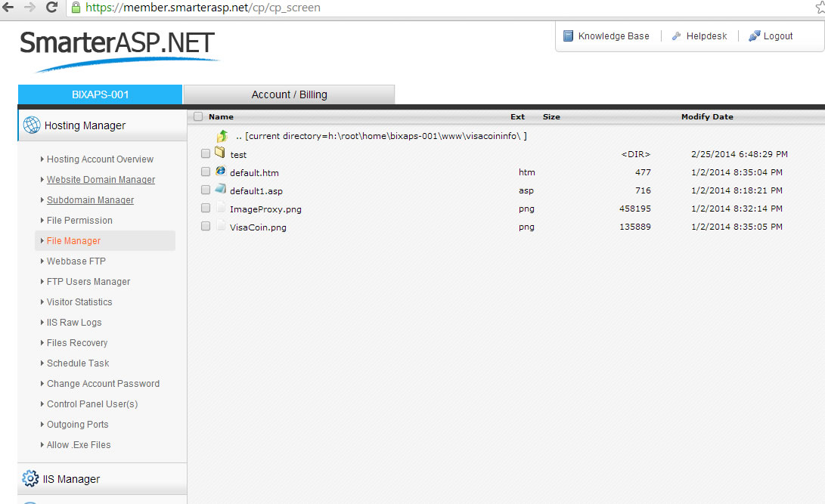Click the VisaCoin.png file name
This screenshot has width=825, height=504.
[x=258, y=227]
